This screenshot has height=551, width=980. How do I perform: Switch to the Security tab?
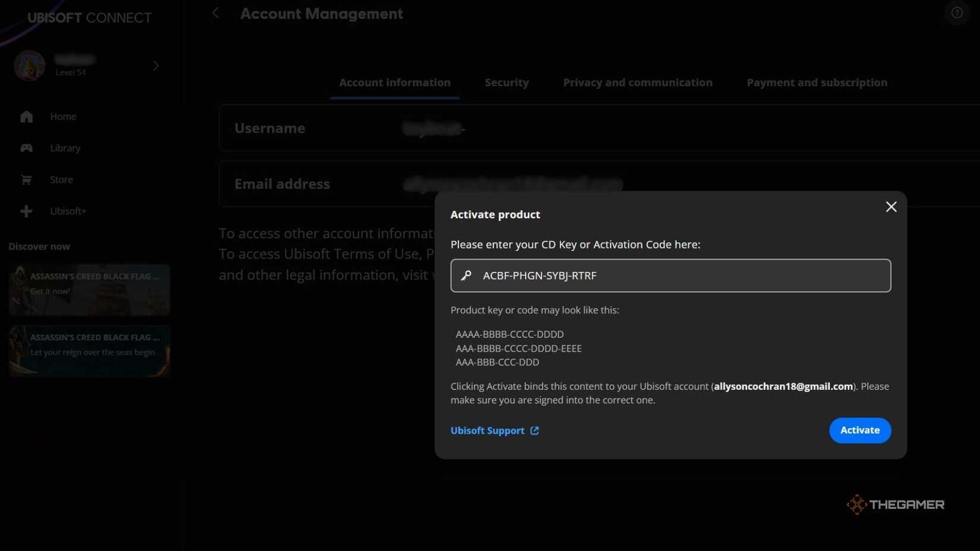tap(507, 83)
